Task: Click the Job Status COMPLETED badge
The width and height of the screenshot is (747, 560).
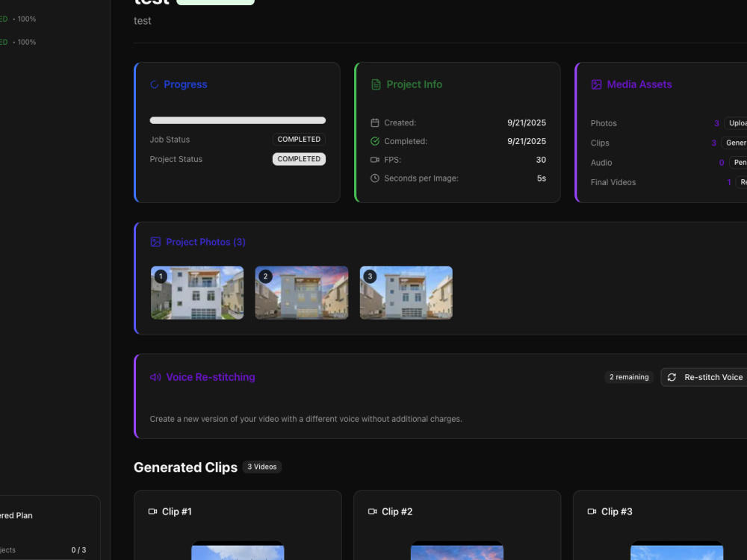Action: point(300,140)
